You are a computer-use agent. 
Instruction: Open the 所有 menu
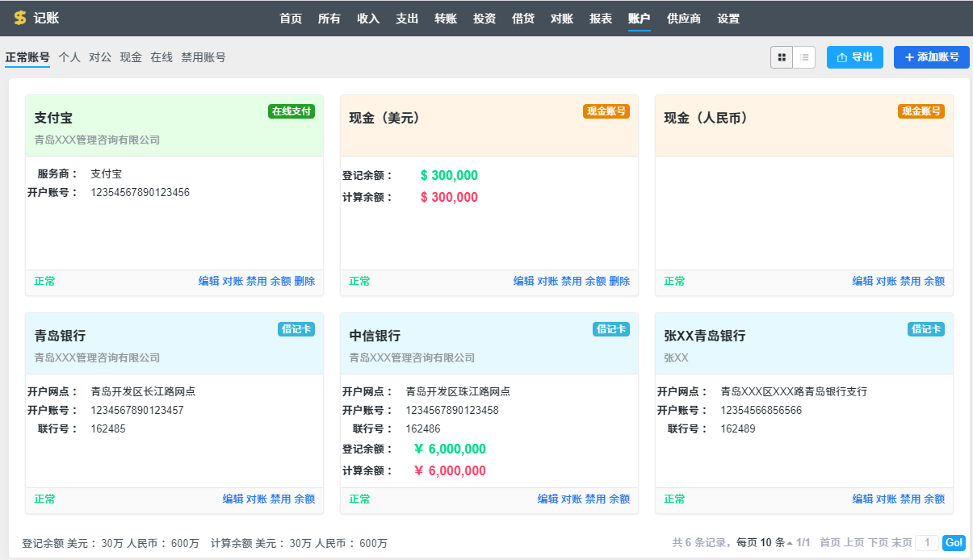pos(329,19)
